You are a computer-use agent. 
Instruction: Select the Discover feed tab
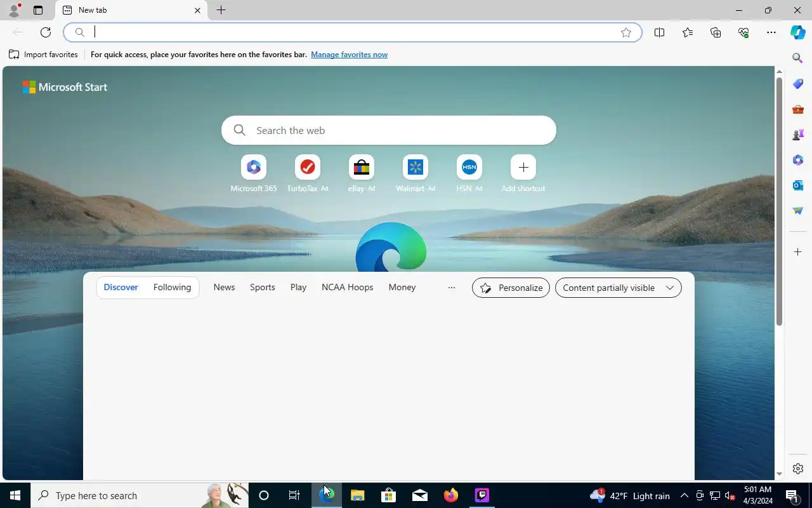[x=121, y=288]
